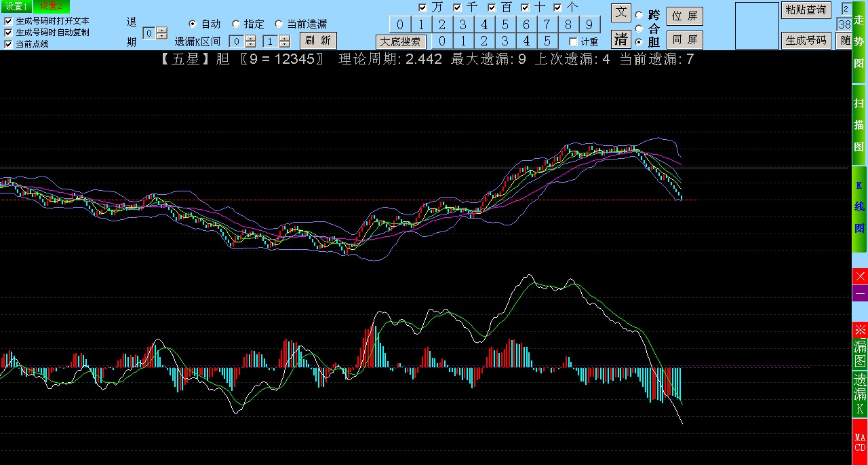
Task: Select the 指定 radio option
Action: (x=236, y=24)
